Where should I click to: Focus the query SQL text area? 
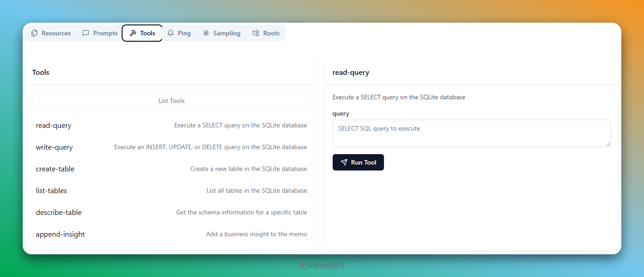pyautogui.click(x=471, y=133)
